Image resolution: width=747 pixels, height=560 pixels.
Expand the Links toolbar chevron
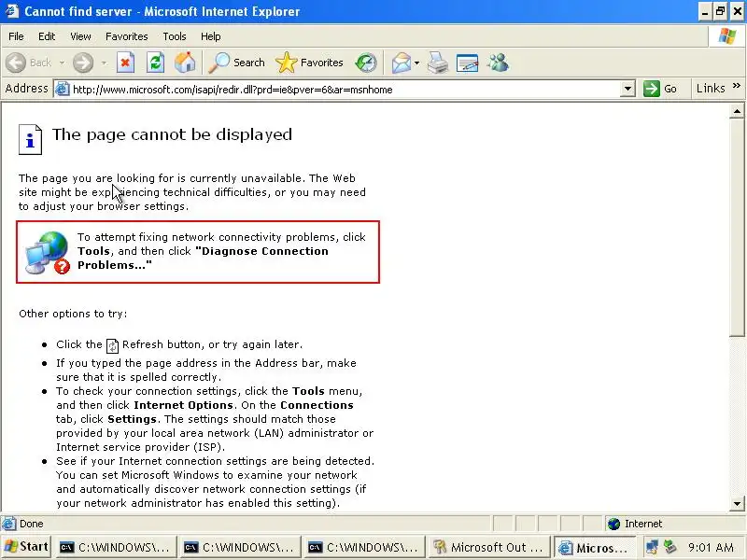point(737,86)
